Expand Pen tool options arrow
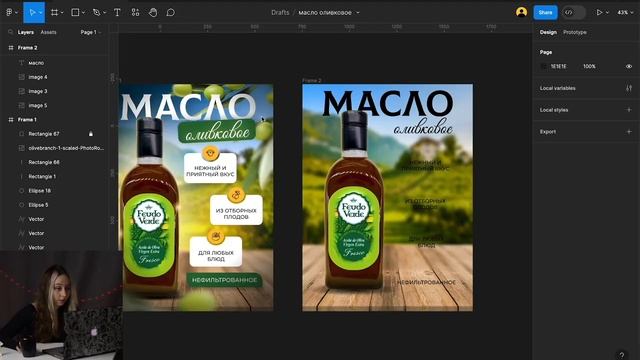This screenshot has width=640, height=360. 104,13
